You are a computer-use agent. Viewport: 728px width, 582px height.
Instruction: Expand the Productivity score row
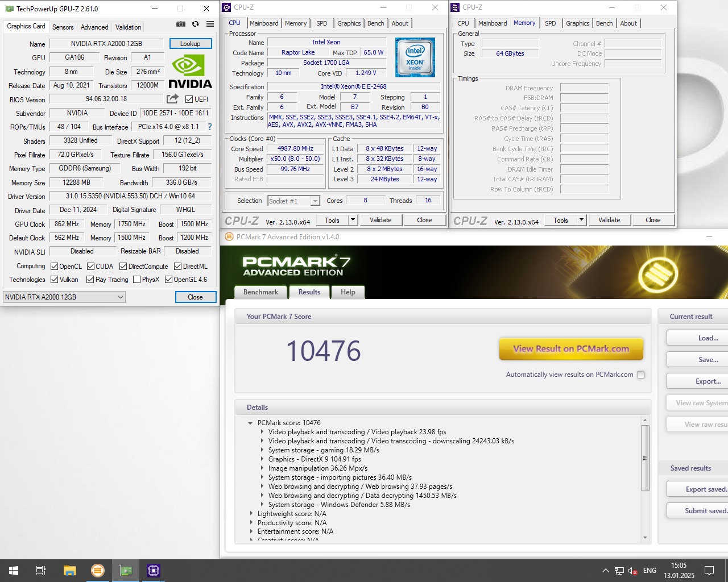pyautogui.click(x=251, y=523)
